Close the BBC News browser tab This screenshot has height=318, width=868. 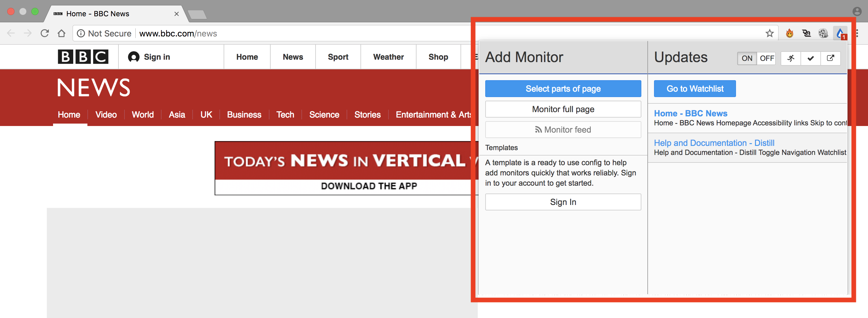(176, 14)
